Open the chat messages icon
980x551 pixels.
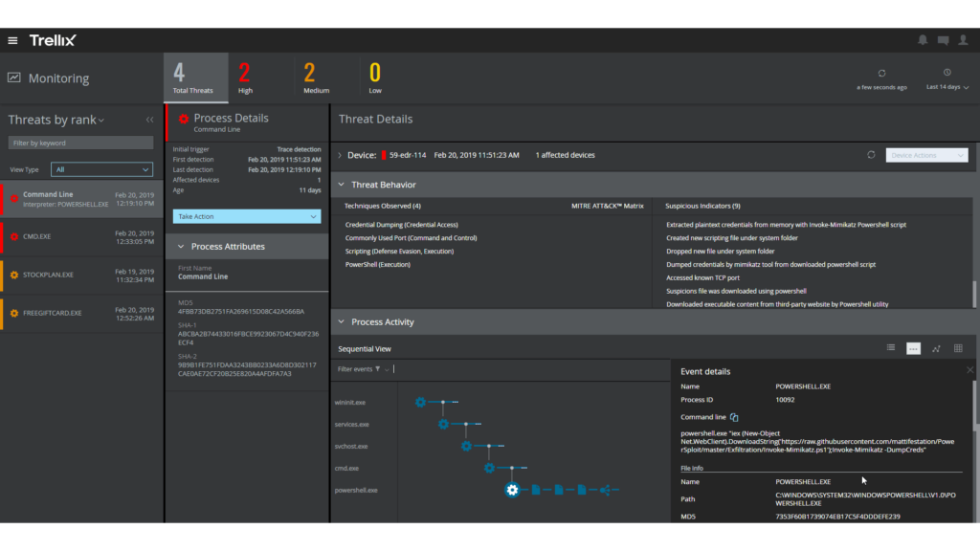(x=944, y=40)
